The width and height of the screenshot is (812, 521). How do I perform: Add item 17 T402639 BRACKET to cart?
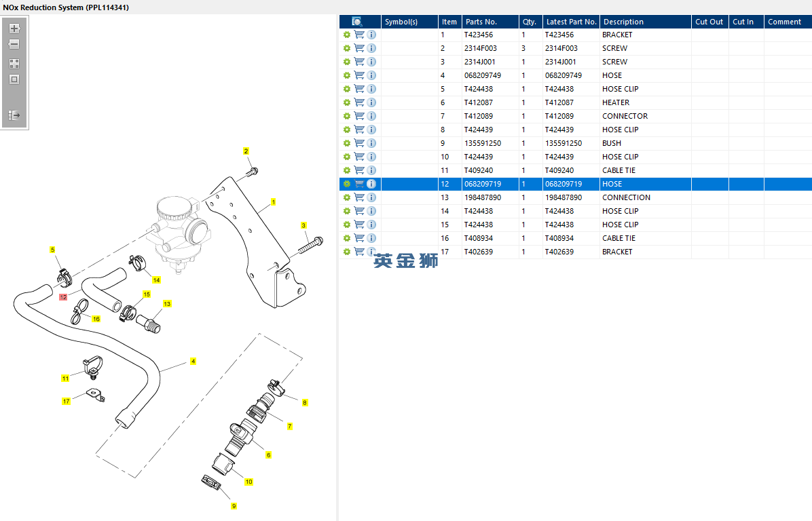359,252
